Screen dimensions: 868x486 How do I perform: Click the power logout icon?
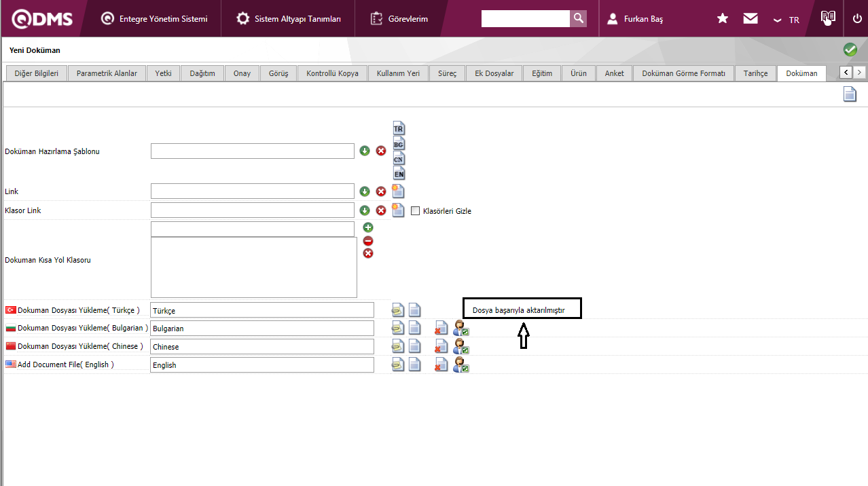857,18
